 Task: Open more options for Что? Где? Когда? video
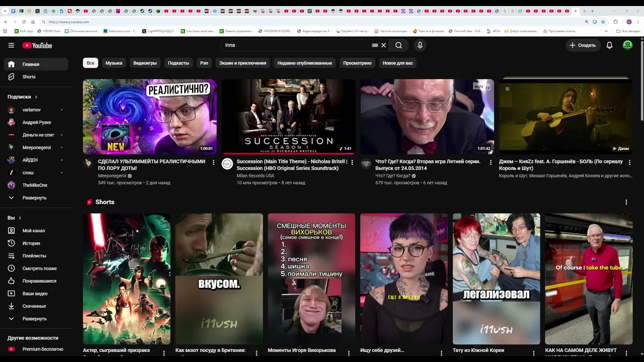[491, 163]
